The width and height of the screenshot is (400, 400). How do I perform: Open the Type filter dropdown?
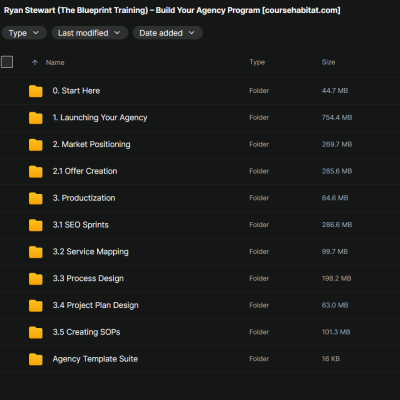click(24, 33)
